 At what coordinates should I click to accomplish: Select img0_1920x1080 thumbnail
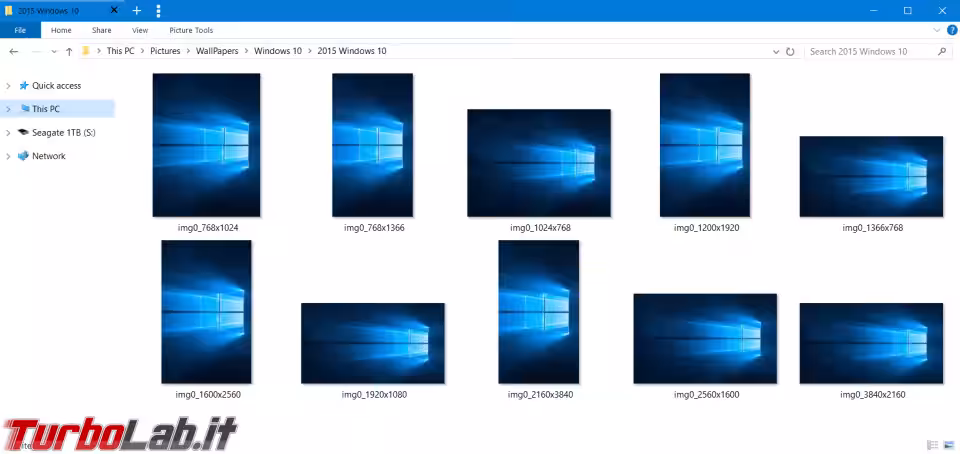tap(373, 343)
